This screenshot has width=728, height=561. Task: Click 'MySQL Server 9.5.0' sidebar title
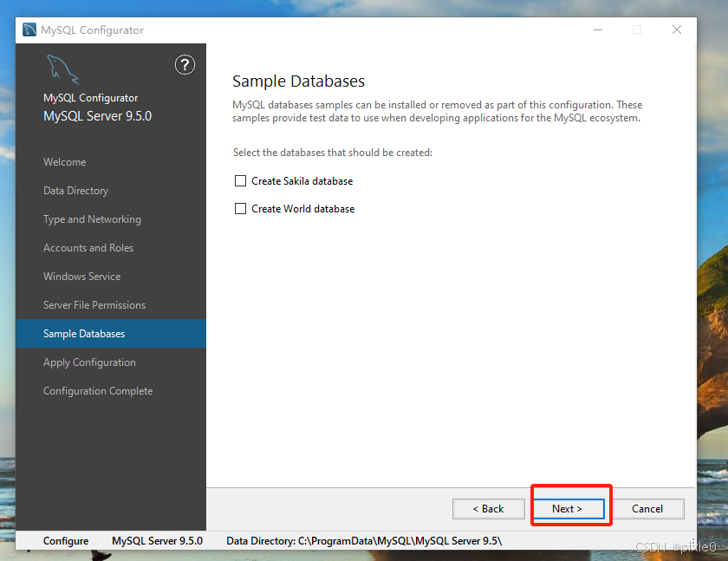97,116
